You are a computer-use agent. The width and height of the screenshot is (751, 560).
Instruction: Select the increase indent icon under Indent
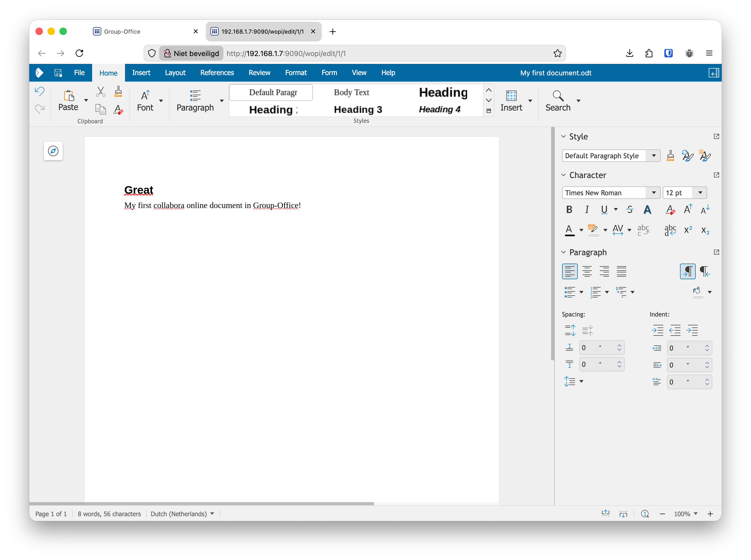[x=658, y=330]
